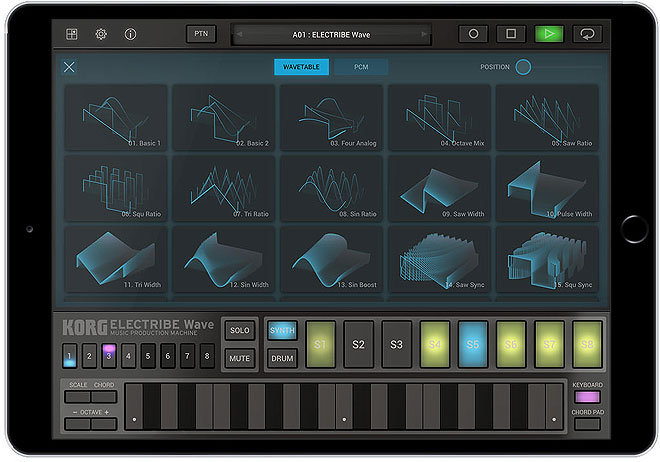Go to previous pattern with left arrow
This screenshot has height=462, width=660.
coord(240,34)
